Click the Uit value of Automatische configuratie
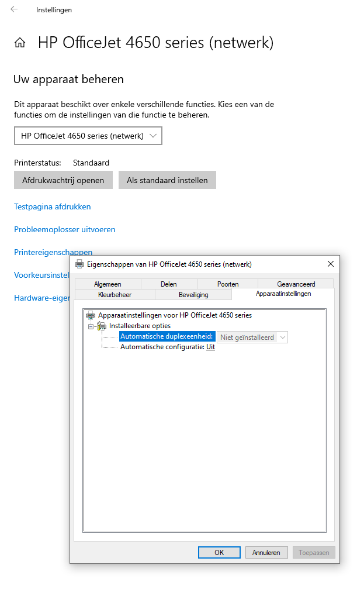Image resolution: width=364 pixels, height=589 pixels. pyautogui.click(x=210, y=347)
